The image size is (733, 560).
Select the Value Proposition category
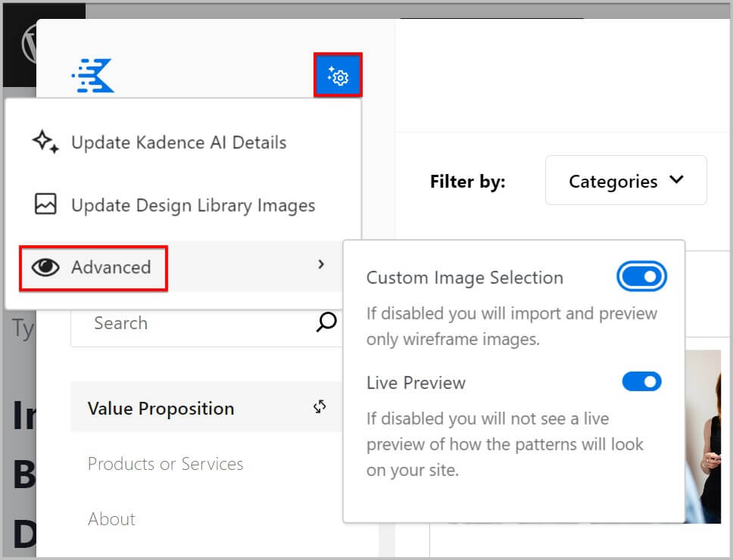tap(161, 409)
